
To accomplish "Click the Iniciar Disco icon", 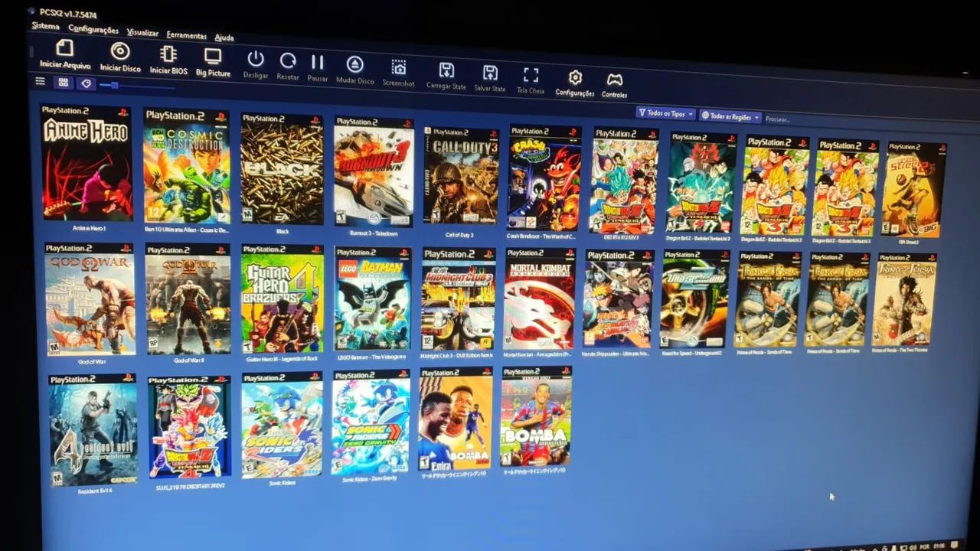I will (120, 51).
